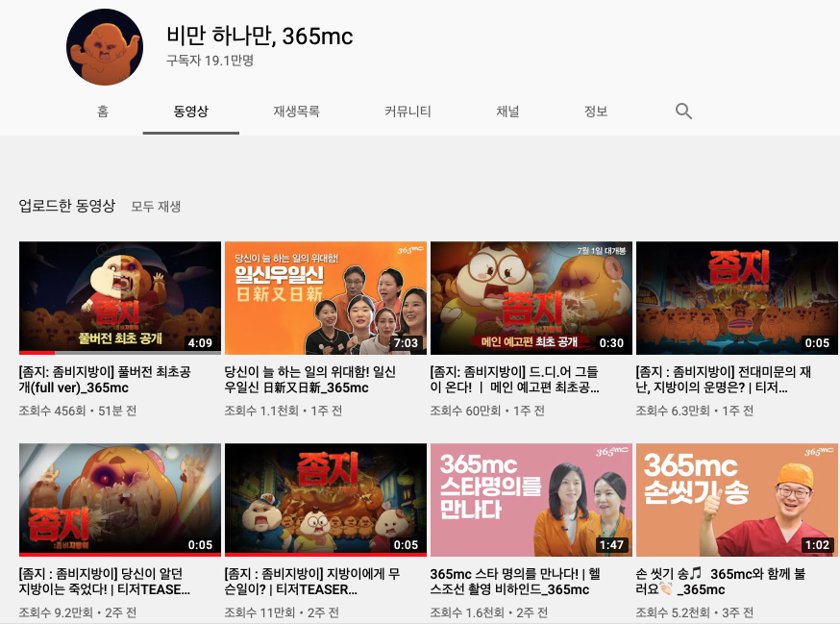The image size is (840, 624).
Task: Click subscriber count 구독자 19.1만명
Action: pos(210,60)
